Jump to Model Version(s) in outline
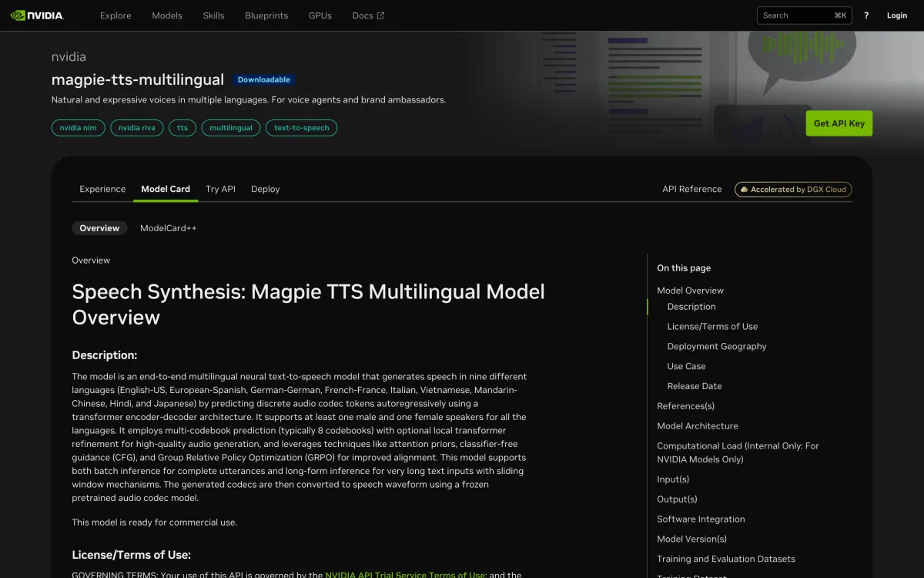Image resolution: width=924 pixels, height=578 pixels. point(691,539)
